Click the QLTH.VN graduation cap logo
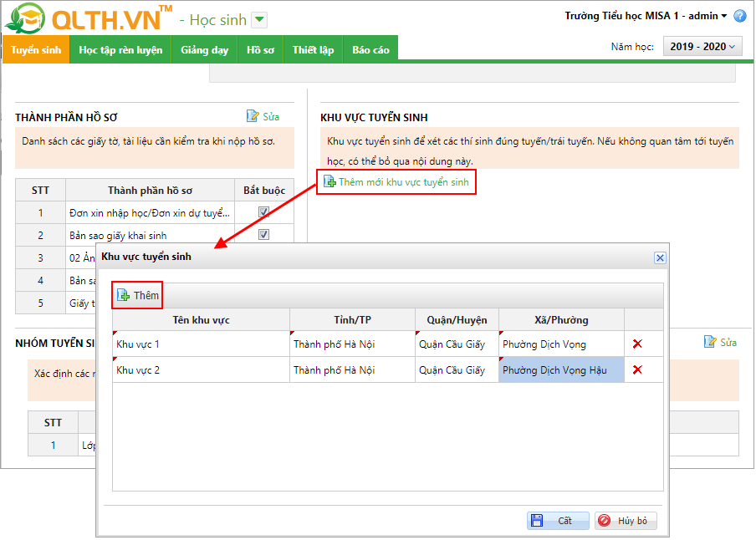The image size is (756, 540). coord(24,18)
